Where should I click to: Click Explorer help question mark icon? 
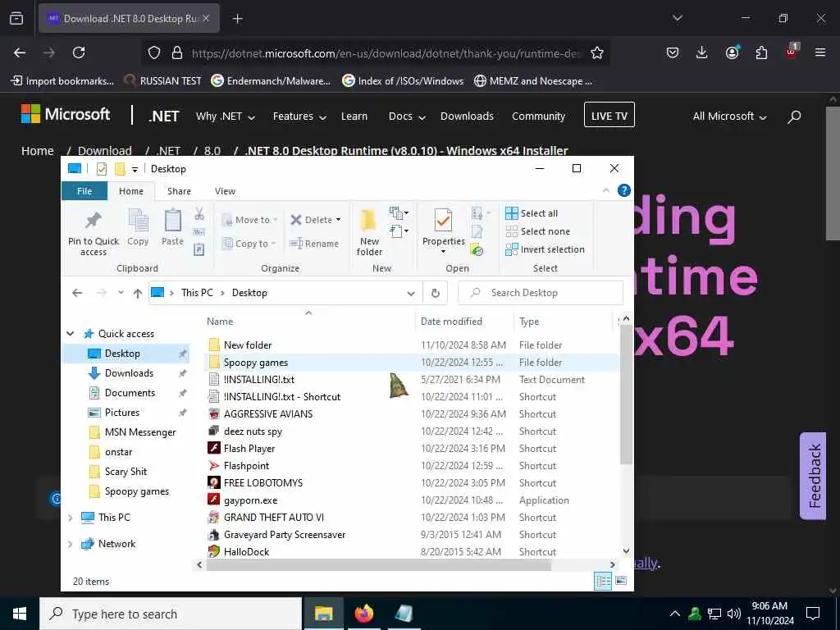pyautogui.click(x=623, y=190)
